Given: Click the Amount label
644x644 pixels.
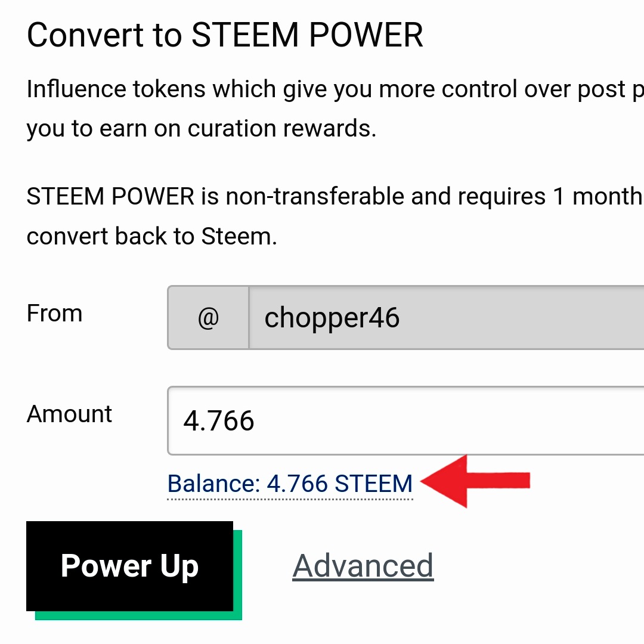Looking at the screenshot, I should click(x=69, y=414).
